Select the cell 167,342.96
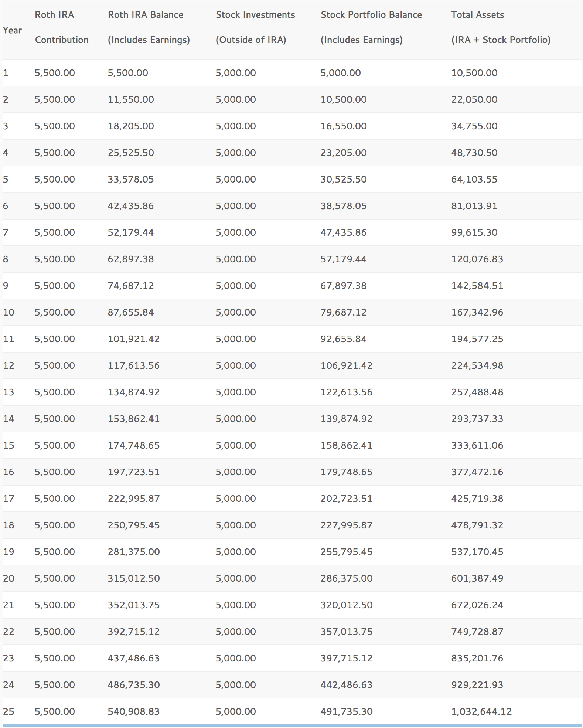 tap(477, 312)
